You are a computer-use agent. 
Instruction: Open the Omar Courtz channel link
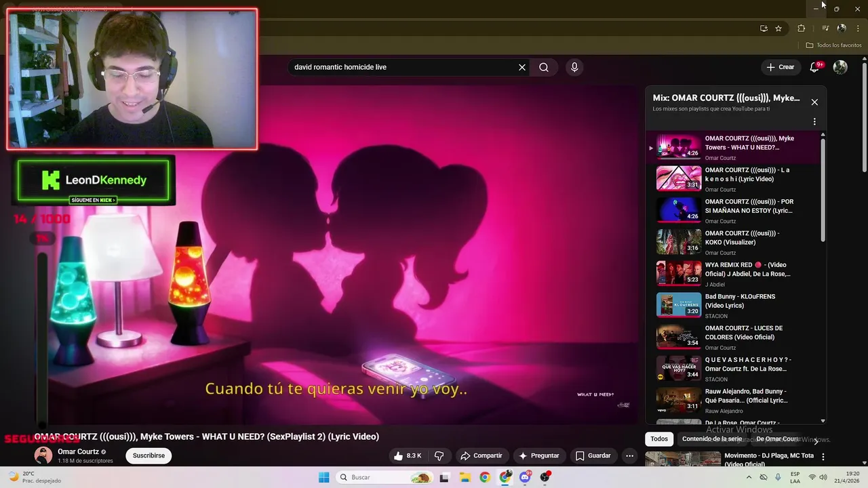pyautogui.click(x=78, y=451)
